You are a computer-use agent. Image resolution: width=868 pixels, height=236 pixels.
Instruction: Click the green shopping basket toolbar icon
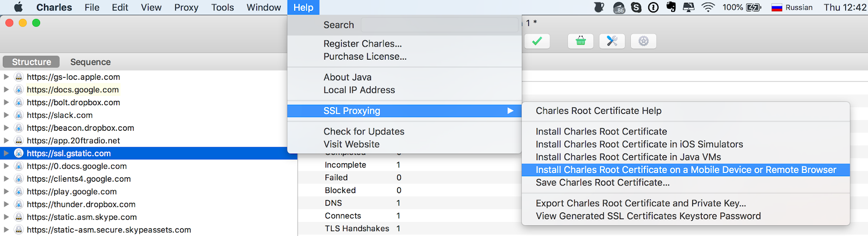pyautogui.click(x=580, y=41)
